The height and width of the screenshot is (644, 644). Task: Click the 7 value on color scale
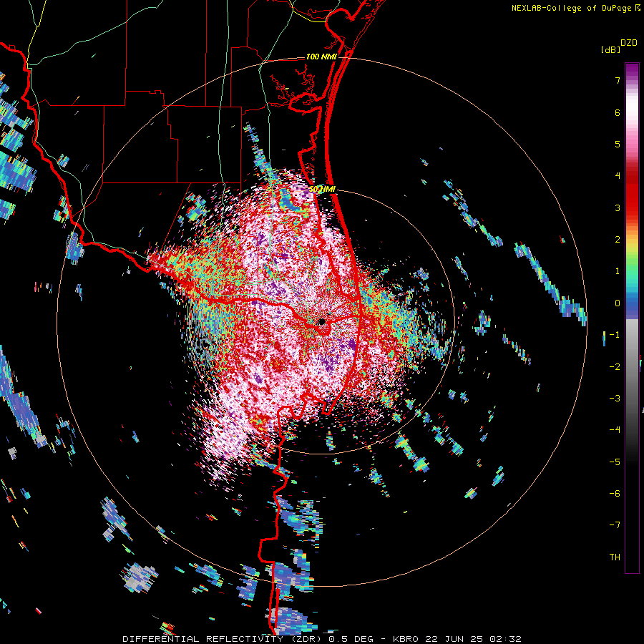(x=618, y=80)
